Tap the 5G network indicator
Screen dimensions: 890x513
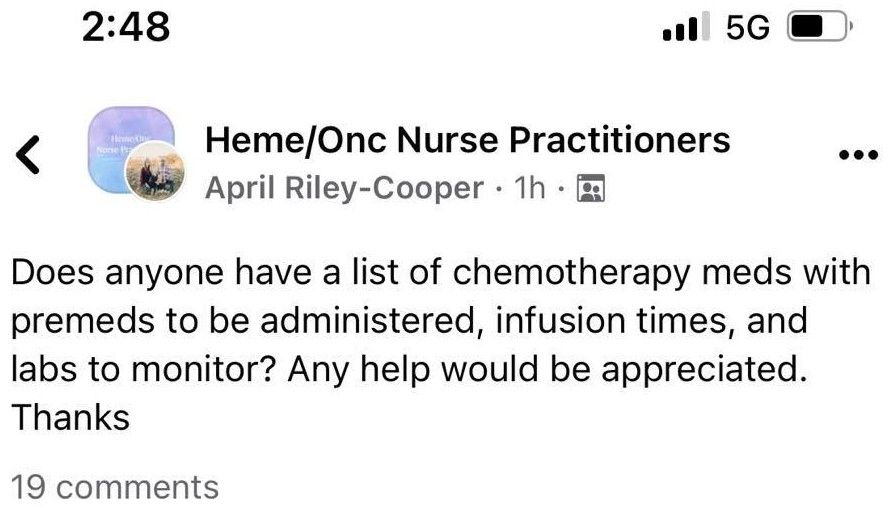[x=748, y=27]
